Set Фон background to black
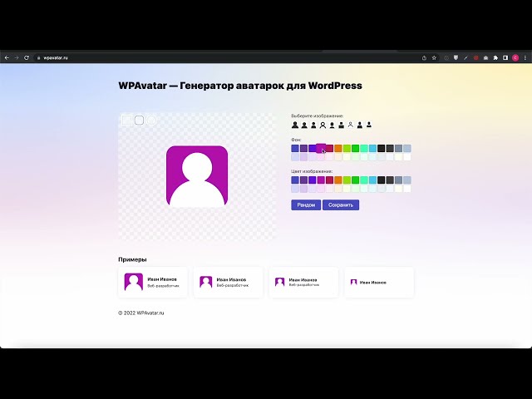This screenshot has height=399, width=532. pos(382,148)
